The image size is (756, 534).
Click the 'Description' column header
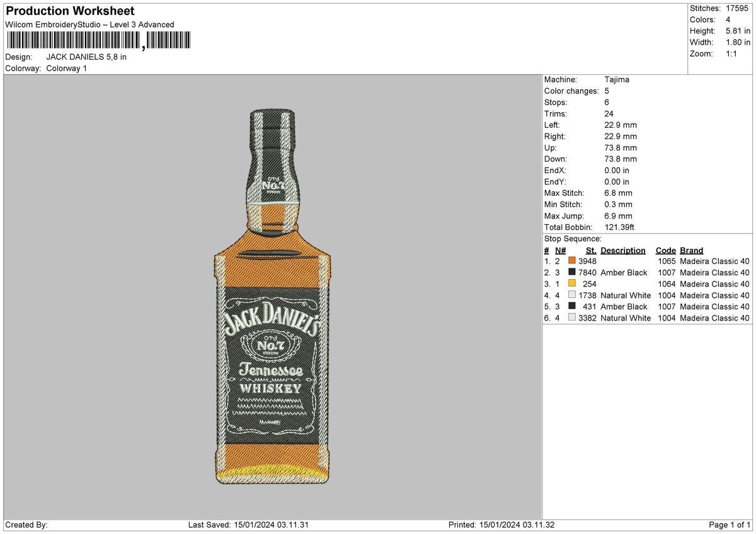point(623,250)
